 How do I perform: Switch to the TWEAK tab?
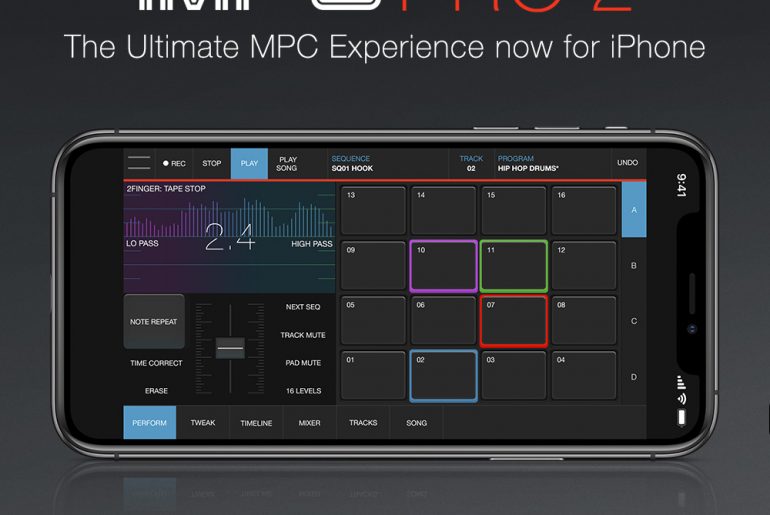pos(203,423)
